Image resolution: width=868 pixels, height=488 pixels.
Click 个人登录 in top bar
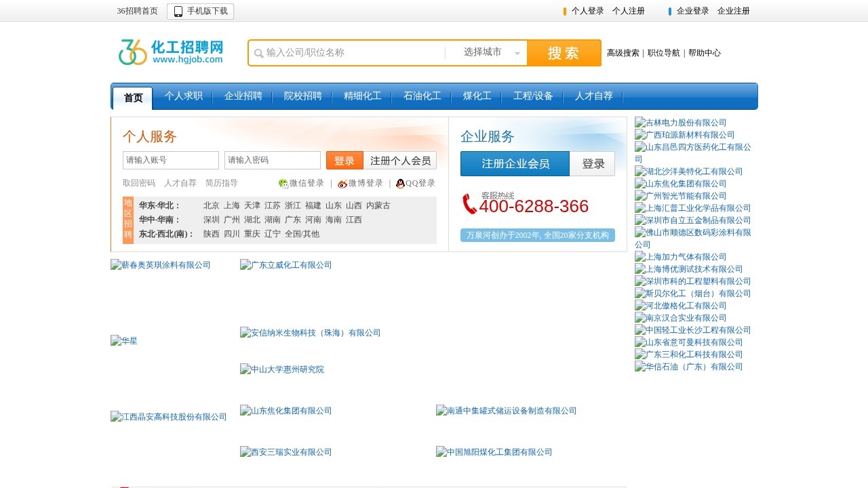(x=587, y=11)
